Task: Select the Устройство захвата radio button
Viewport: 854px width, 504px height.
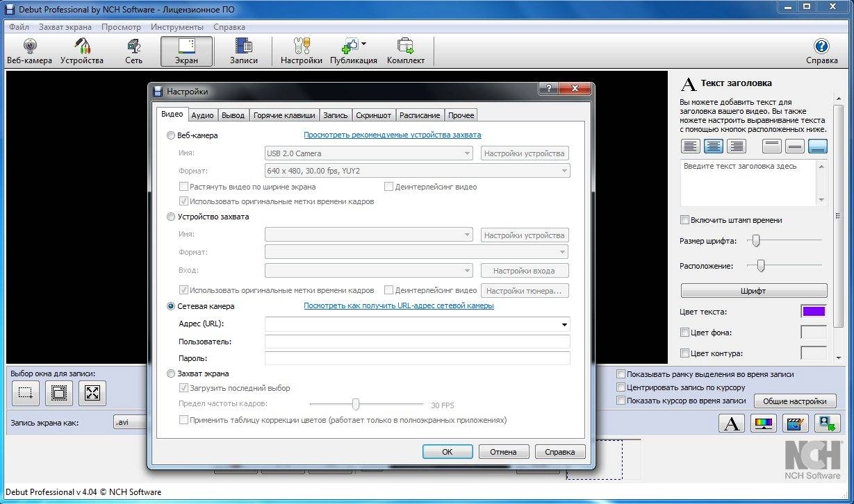Action: (171, 217)
